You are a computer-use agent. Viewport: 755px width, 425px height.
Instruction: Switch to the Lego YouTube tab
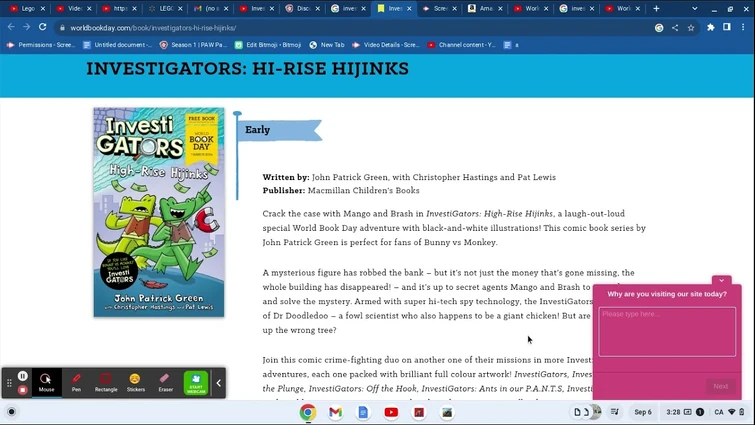tap(23, 8)
